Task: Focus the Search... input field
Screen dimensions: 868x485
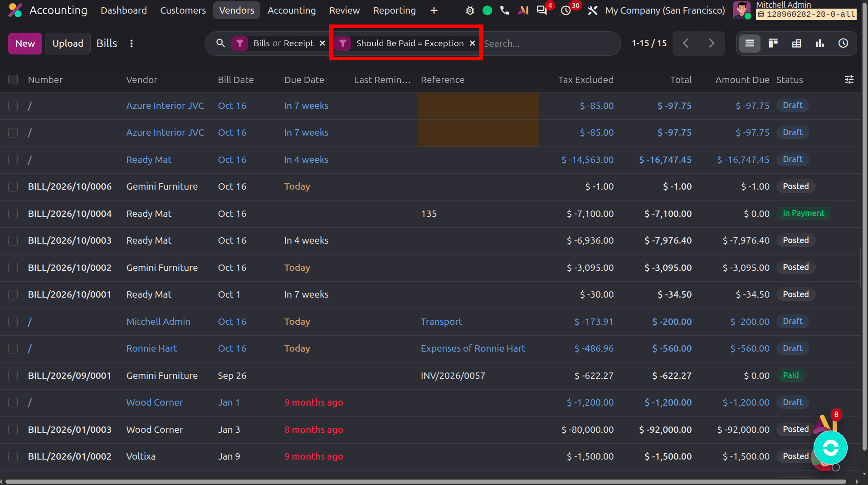Action: click(549, 44)
